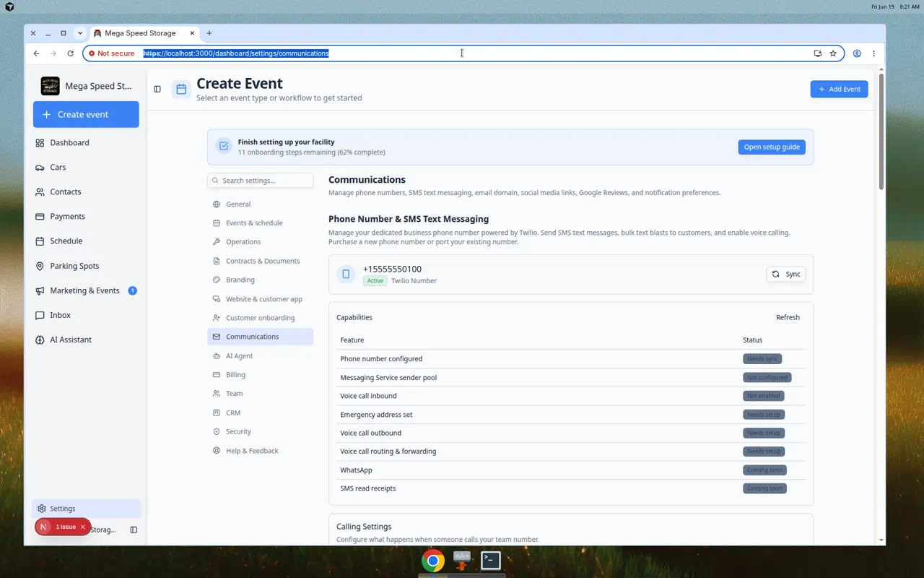
Task: Open the CRM settings section
Action: click(x=260, y=413)
